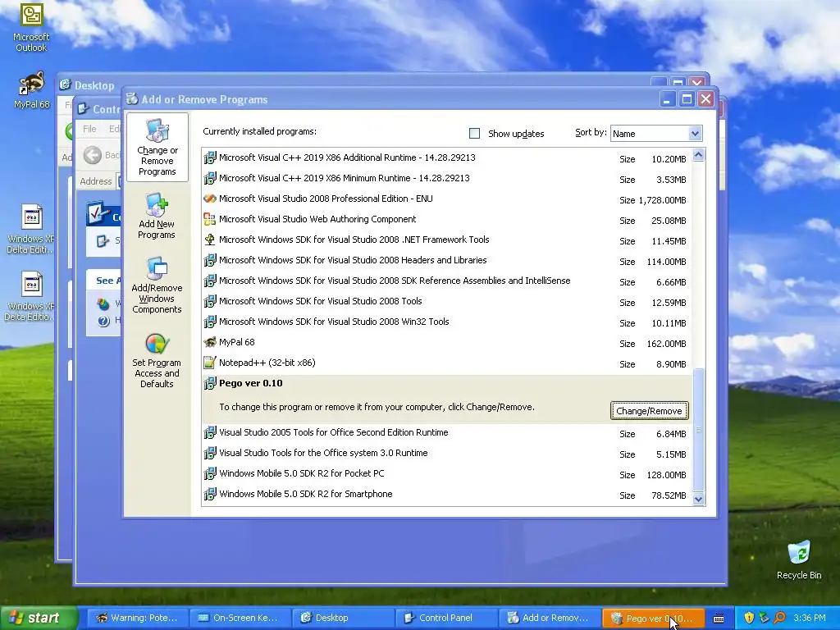Click the magnifier icon in system tray
Viewport: 840px width, 630px height.
pos(779,618)
